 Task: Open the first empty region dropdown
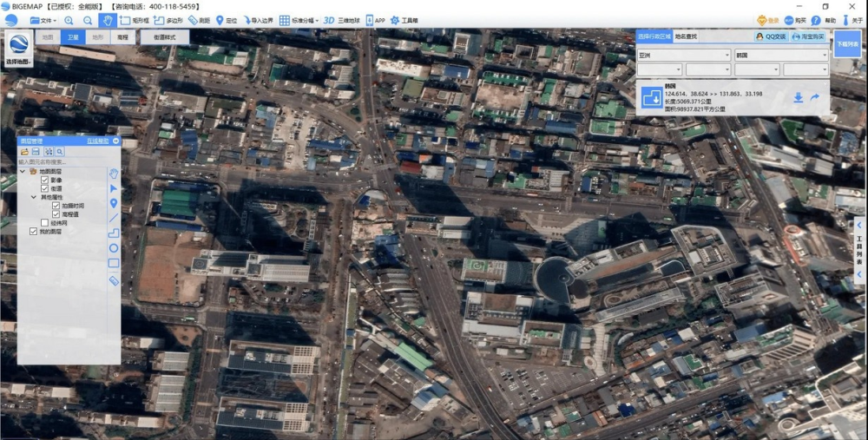coord(660,69)
